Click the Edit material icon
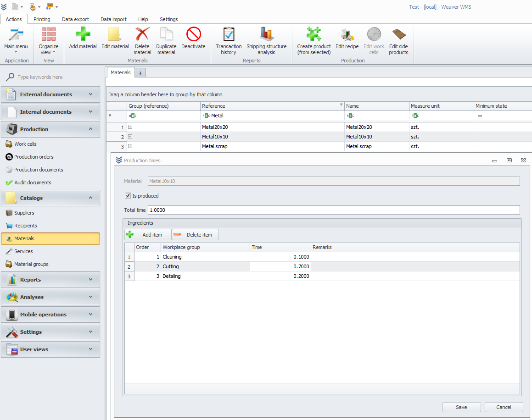 115,34
